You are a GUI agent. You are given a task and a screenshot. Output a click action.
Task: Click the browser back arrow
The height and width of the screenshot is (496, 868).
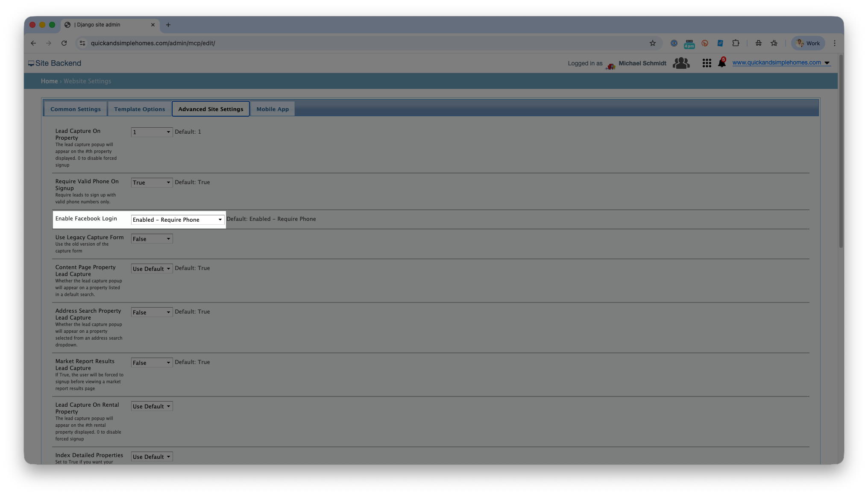(33, 43)
